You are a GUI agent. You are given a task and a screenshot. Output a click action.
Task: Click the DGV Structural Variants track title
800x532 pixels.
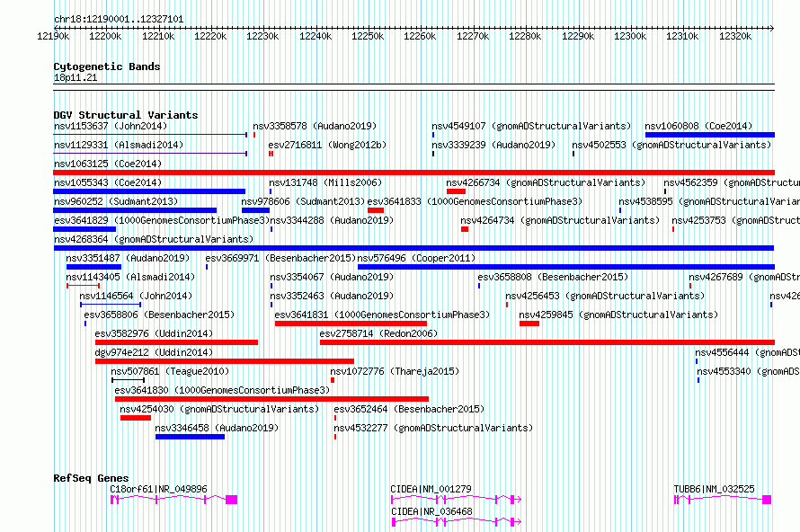point(126,115)
